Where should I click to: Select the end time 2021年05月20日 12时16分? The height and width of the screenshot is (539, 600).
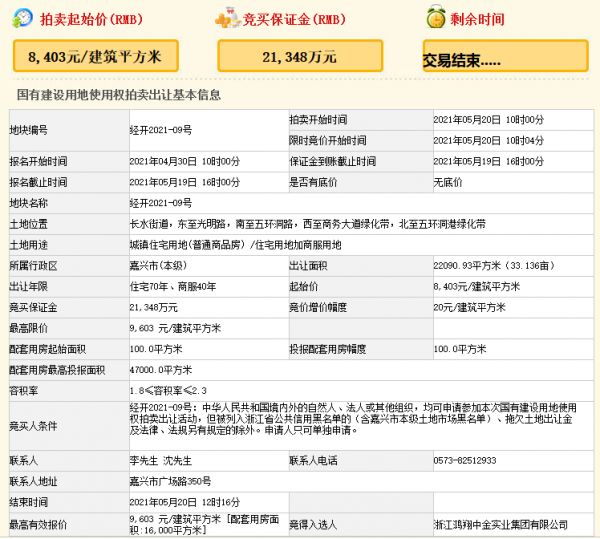click(x=184, y=502)
